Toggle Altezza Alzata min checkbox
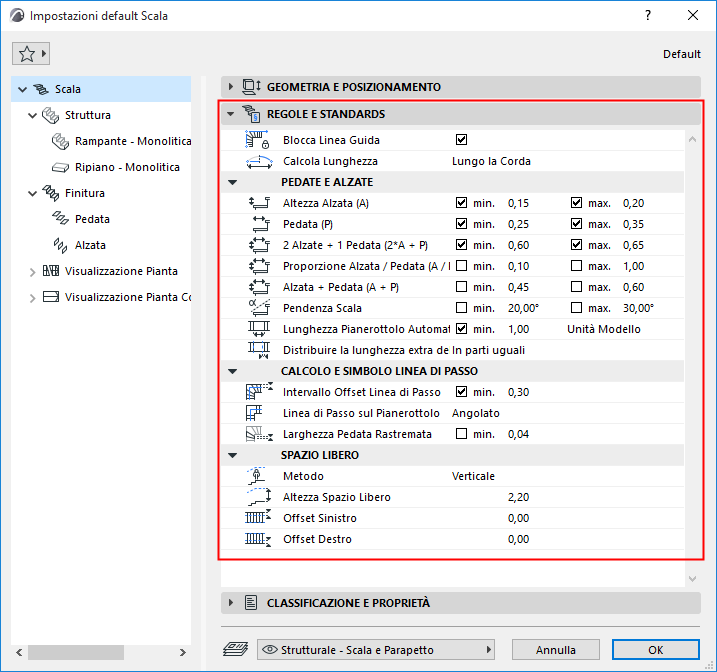 click(x=461, y=203)
